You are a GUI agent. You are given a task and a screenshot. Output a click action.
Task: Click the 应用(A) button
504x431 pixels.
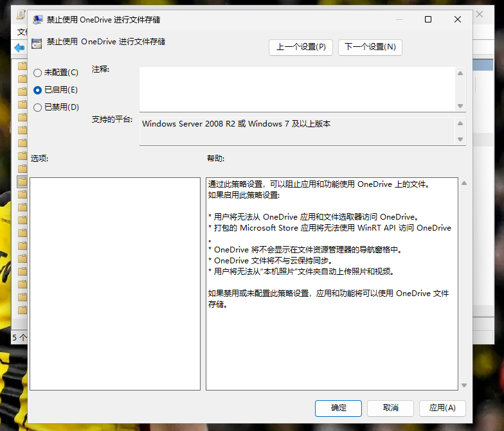coord(442,409)
